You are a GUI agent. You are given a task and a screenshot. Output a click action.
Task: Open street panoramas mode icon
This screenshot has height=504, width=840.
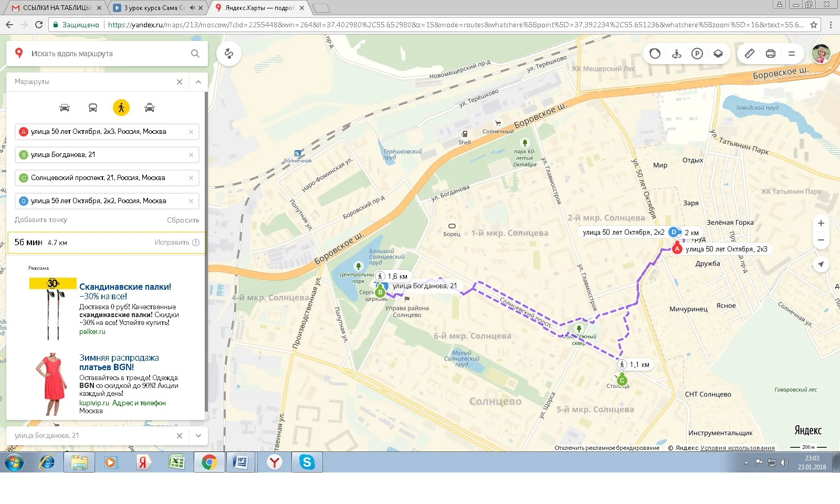tap(676, 54)
